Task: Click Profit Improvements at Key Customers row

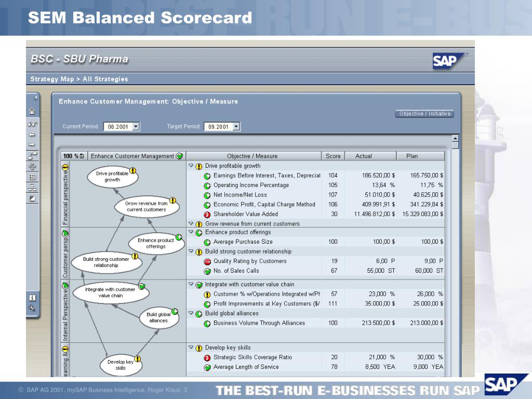Action: point(315,303)
